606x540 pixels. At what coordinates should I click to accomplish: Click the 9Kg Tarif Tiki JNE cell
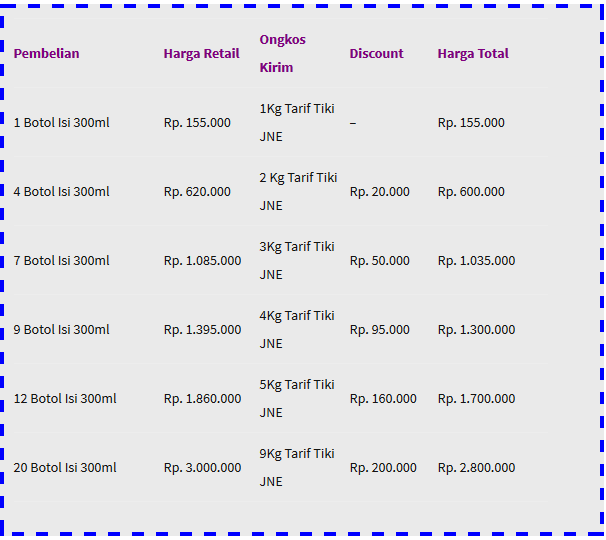pos(297,467)
